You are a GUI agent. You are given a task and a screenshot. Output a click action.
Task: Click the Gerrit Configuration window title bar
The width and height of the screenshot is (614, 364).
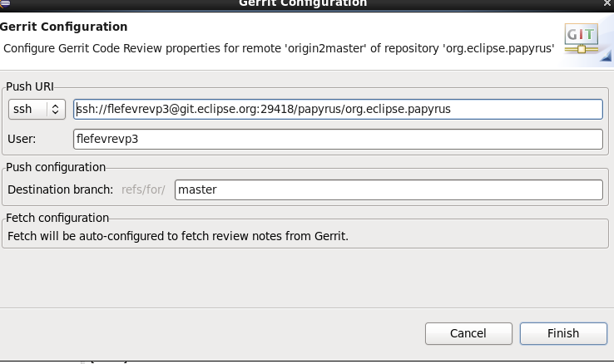(303, 3)
